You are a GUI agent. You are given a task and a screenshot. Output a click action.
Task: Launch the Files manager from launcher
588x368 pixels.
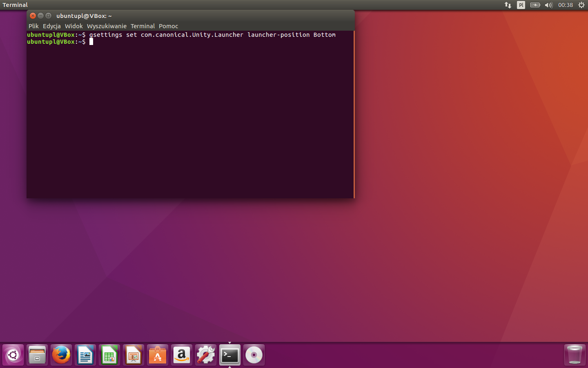[37, 355]
